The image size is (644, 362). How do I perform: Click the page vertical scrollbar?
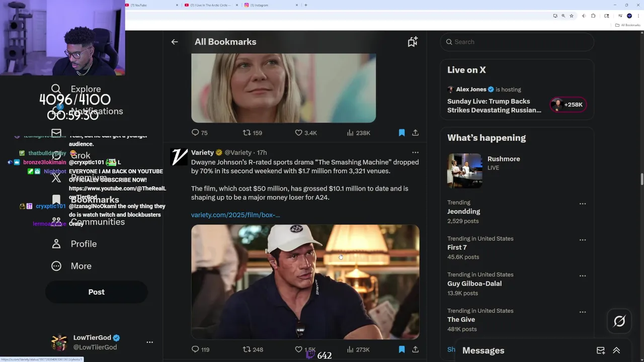tap(641, 179)
